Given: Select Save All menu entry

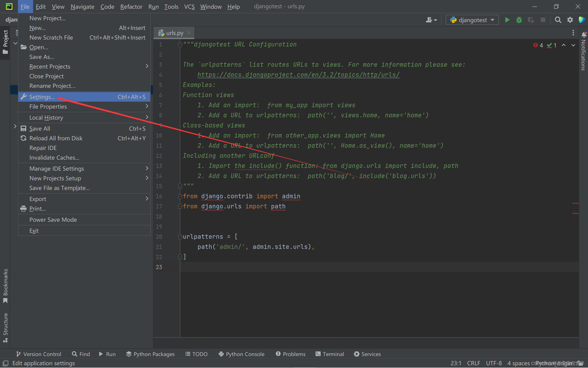Looking at the screenshot, I should (x=84, y=129).
